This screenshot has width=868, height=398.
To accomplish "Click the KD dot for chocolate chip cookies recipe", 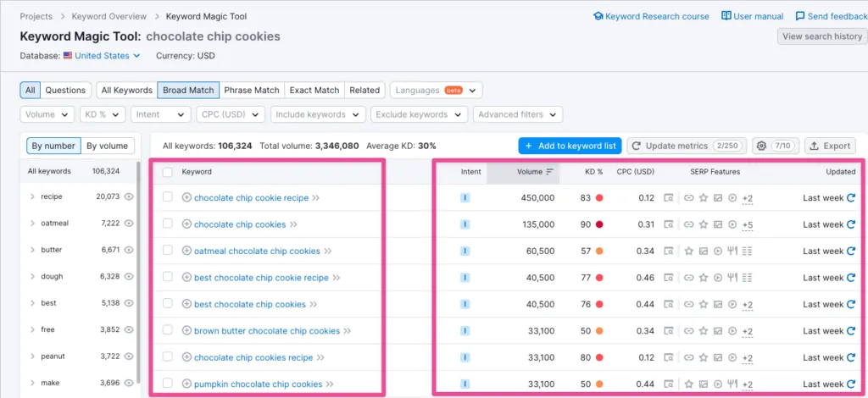I will point(599,357).
